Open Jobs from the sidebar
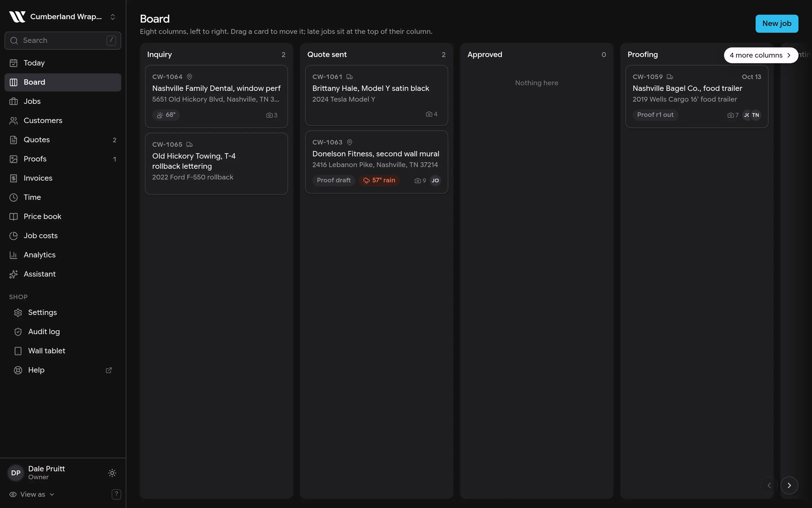The image size is (812, 508). pos(63,102)
